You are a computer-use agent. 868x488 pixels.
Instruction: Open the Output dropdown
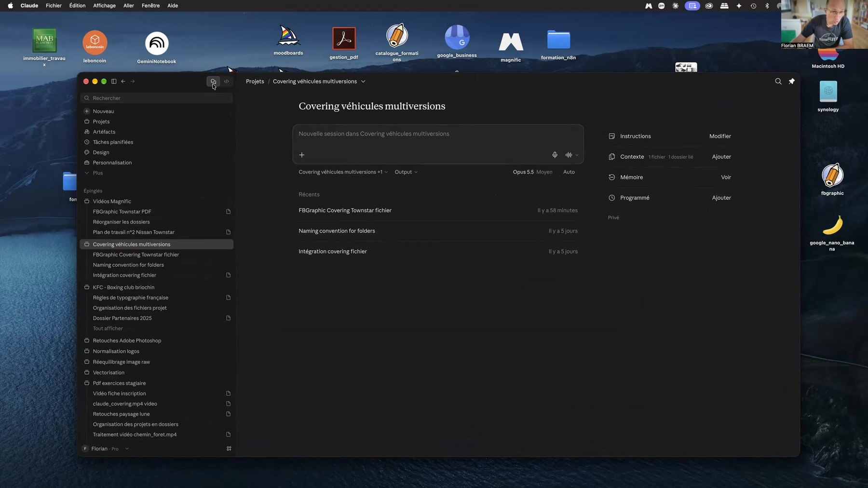click(x=406, y=172)
